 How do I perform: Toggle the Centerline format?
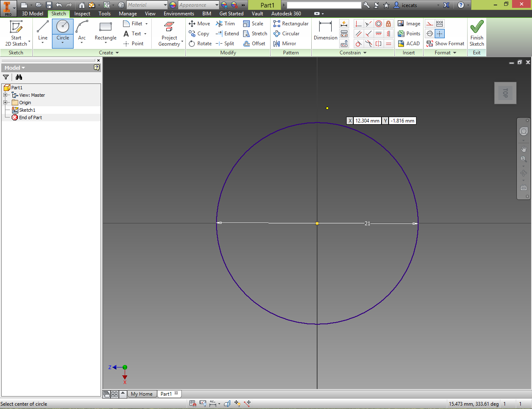coord(429,34)
